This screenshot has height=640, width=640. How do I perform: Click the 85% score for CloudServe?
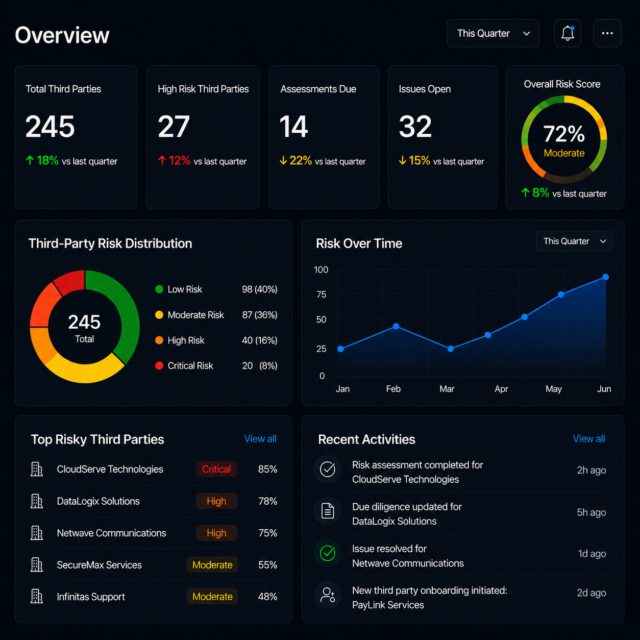[x=267, y=469]
